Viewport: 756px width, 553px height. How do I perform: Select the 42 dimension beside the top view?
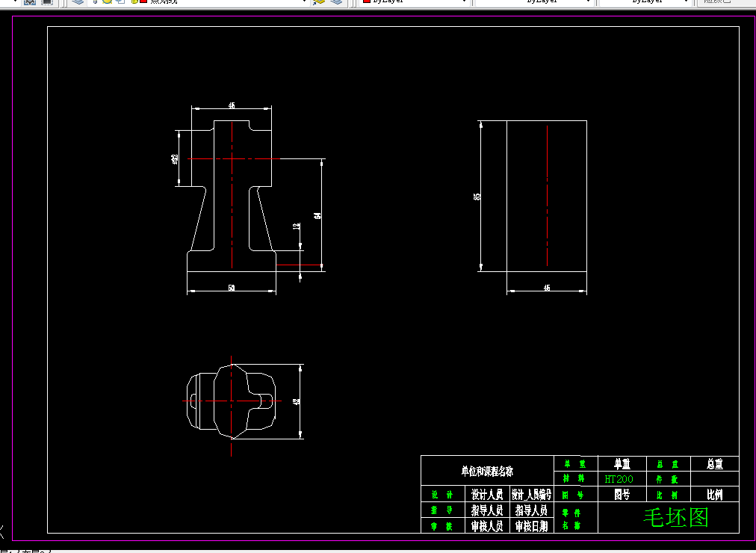(297, 401)
